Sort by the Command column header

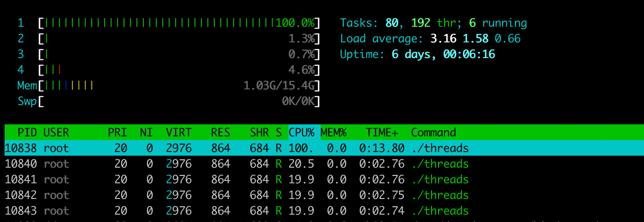click(433, 133)
